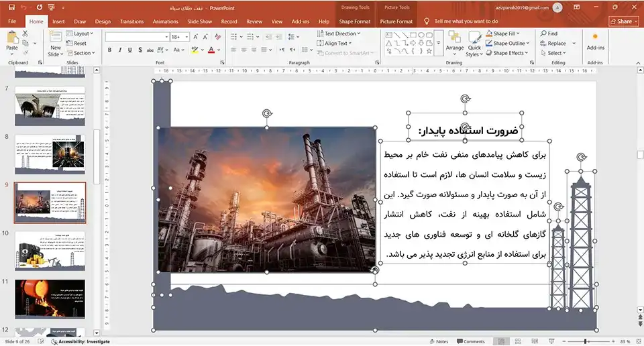Click the Text Shadow S icon

(140, 50)
